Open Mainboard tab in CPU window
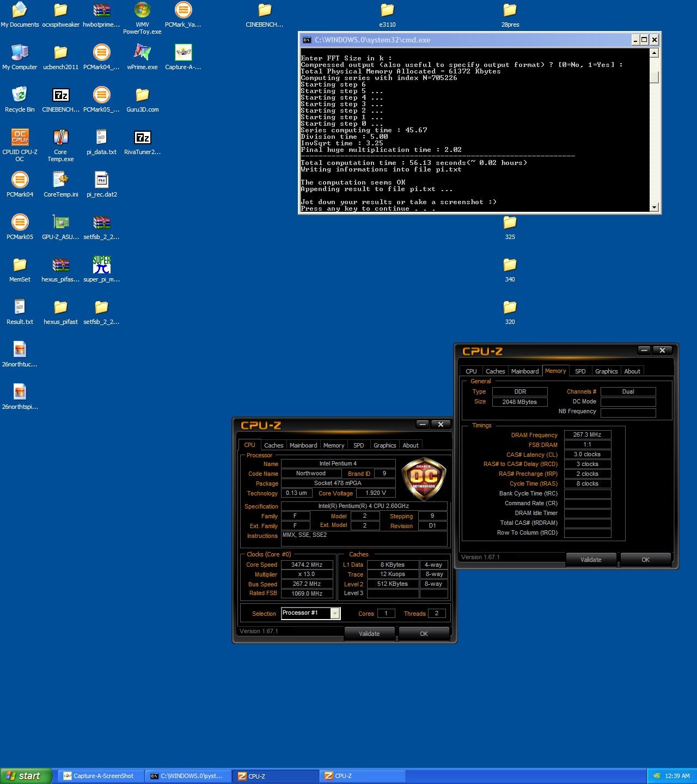This screenshot has width=697, height=784. pyautogui.click(x=303, y=445)
